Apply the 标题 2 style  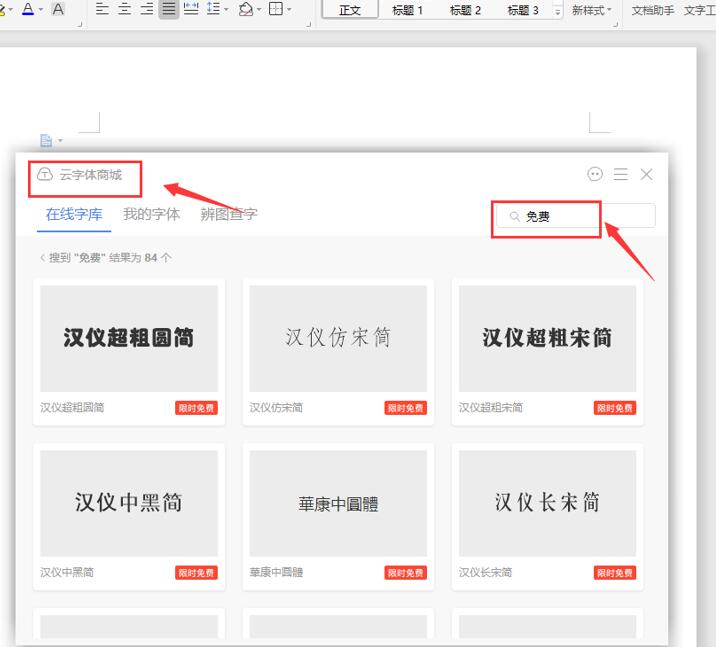tap(465, 10)
